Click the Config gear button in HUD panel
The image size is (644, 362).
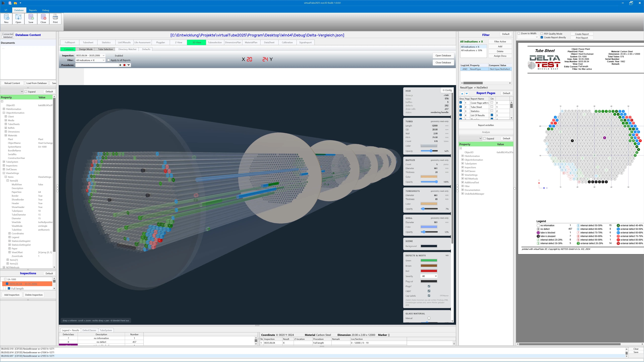[447, 90]
